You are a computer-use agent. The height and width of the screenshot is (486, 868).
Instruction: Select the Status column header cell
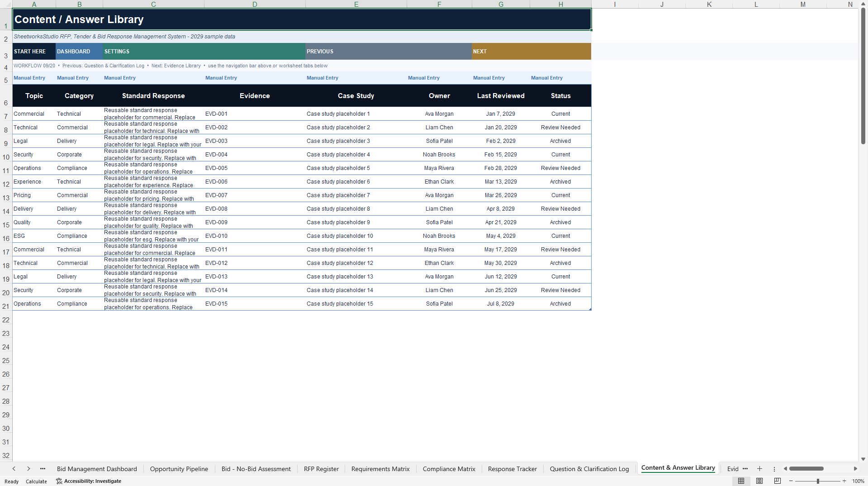560,96
